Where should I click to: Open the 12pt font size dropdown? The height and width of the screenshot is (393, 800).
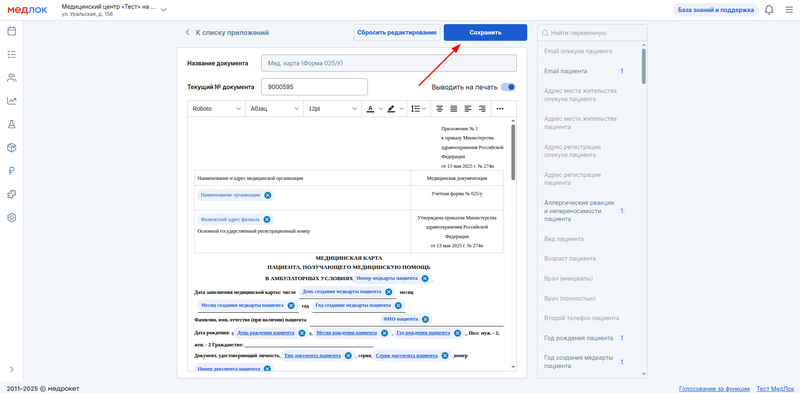click(332, 109)
